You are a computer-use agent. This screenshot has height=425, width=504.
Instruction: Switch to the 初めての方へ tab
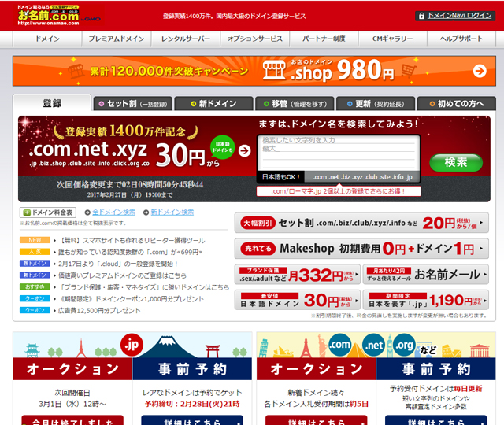pos(457,104)
